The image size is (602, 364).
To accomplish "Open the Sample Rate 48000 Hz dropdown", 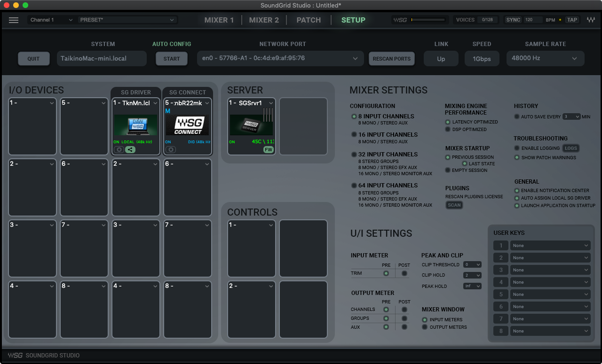I will (546, 59).
